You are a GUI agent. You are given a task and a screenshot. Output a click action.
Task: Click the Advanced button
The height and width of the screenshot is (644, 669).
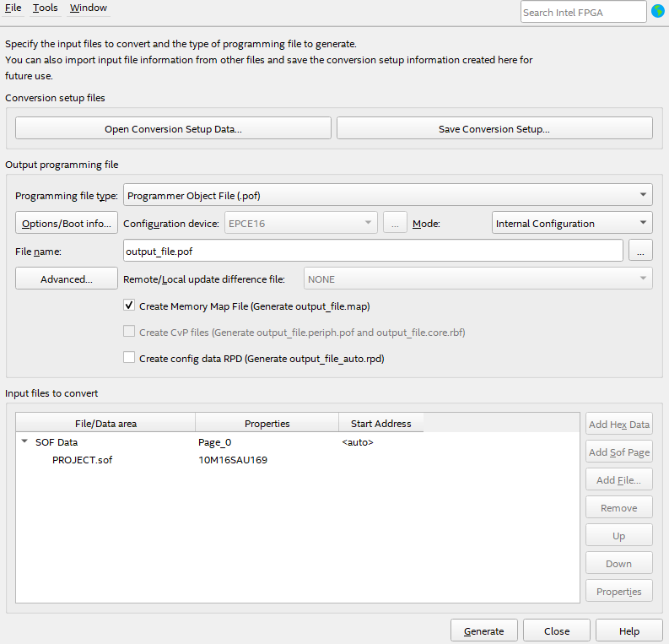coord(67,279)
